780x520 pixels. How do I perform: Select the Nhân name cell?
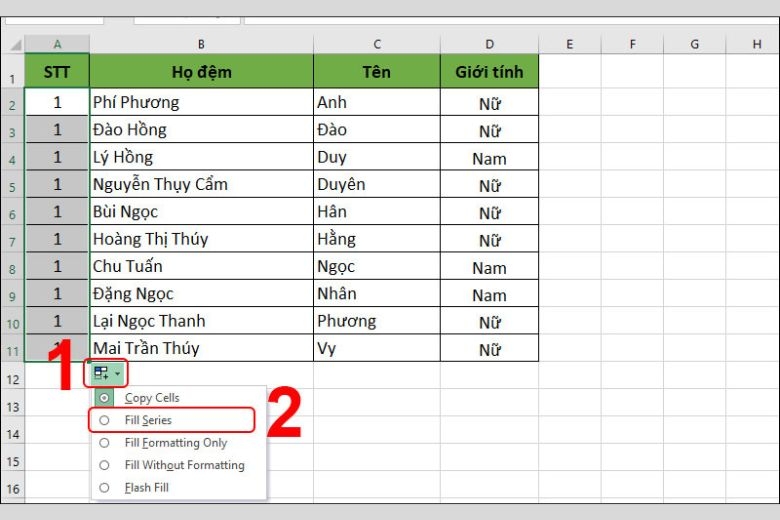click(x=377, y=294)
